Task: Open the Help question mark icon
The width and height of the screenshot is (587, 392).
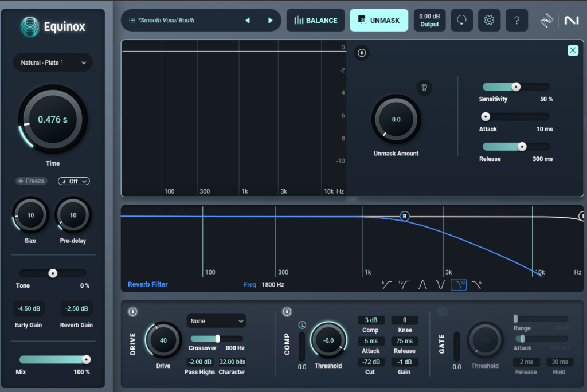Action: [x=516, y=19]
